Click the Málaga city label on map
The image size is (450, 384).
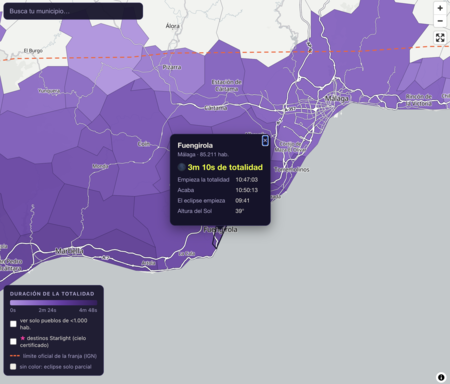[x=337, y=99]
